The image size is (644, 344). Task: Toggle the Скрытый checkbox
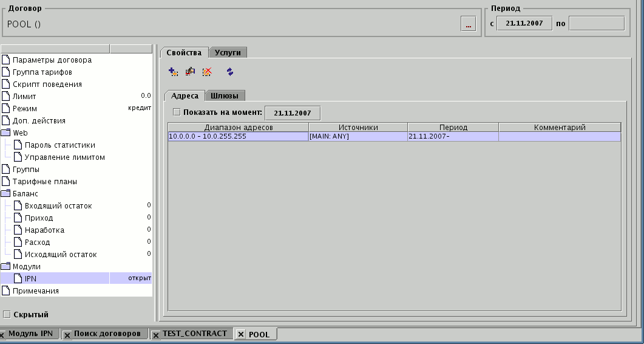(7, 315)
